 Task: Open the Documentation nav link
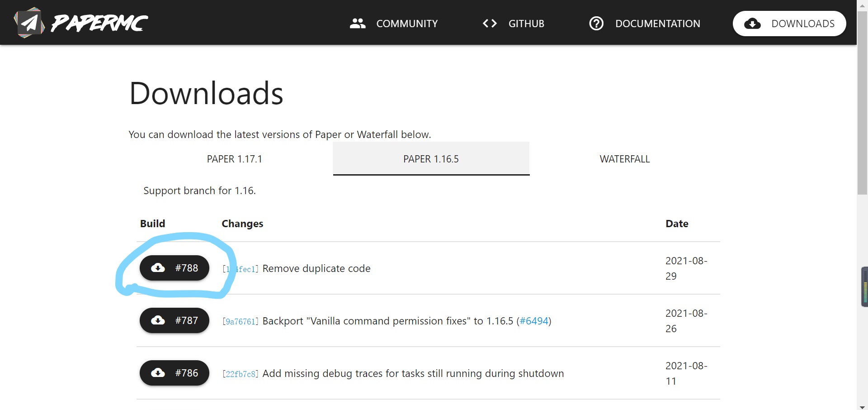pos(645,24)
